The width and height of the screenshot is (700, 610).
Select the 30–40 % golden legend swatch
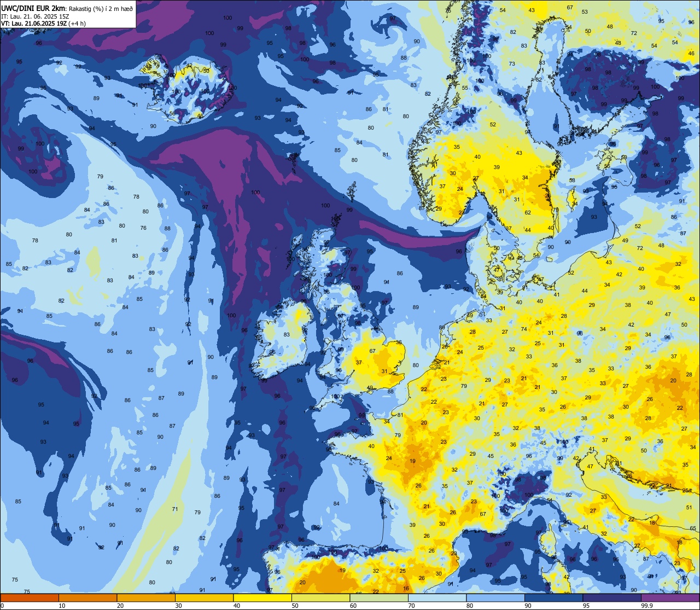[204, 597]
